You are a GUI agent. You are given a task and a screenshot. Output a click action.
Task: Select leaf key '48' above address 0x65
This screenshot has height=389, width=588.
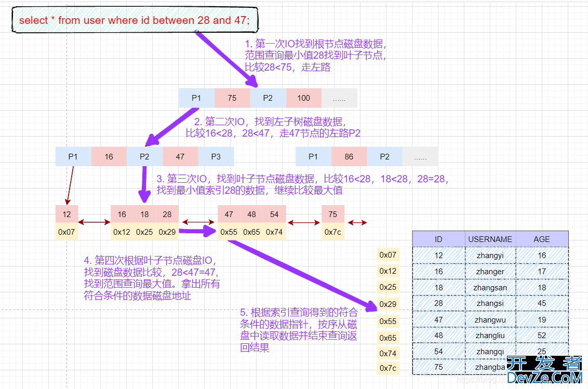click(251, 214)
